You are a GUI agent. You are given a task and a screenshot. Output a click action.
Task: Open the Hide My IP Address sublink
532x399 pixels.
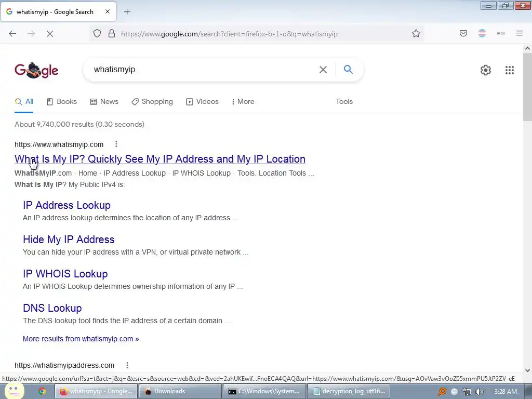tap(69, 239)
